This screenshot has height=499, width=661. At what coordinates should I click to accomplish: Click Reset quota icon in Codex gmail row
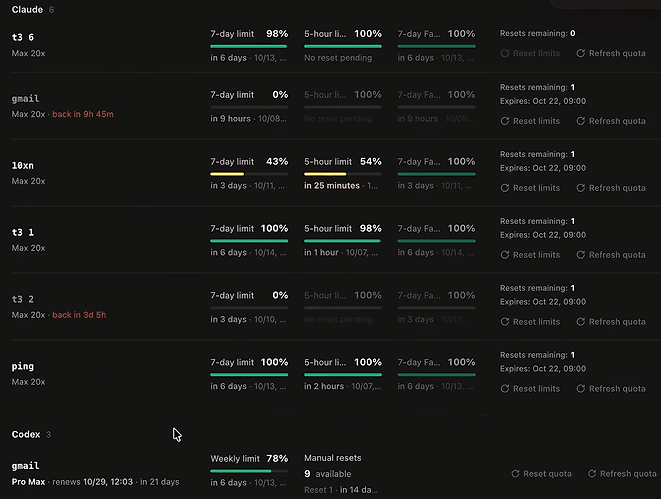(x=515, y=474)
